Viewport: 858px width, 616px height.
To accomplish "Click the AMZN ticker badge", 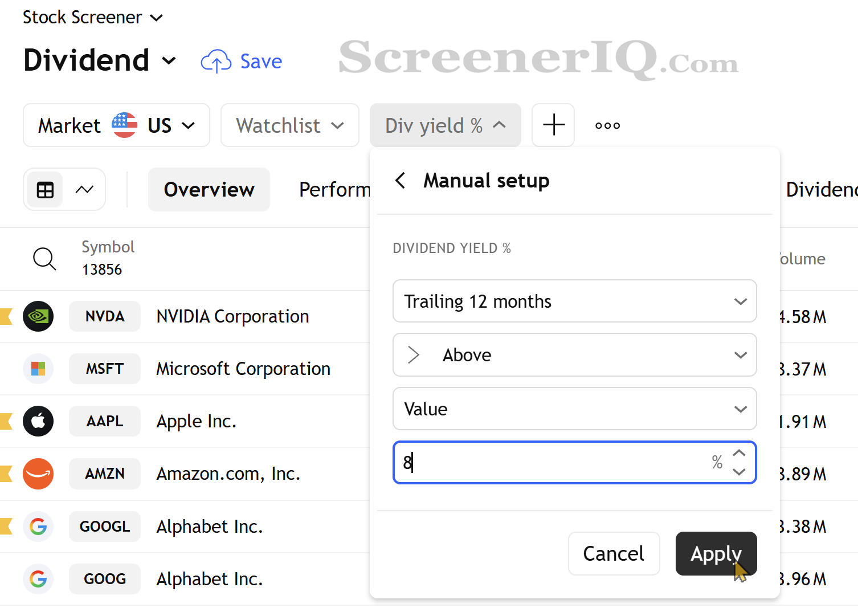I will pos(105,474).
